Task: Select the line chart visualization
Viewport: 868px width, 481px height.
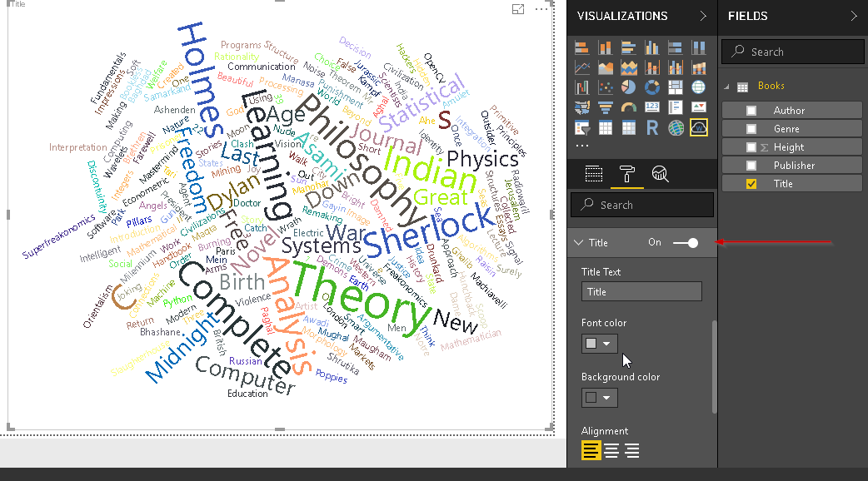Action: point(581,68)
